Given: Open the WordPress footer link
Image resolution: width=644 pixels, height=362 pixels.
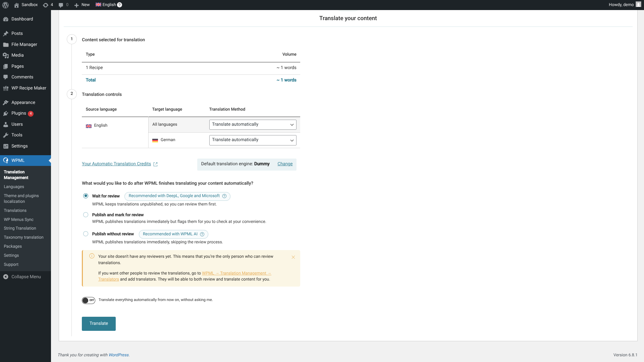Looking at the screenshot, I should click(118, 355).
